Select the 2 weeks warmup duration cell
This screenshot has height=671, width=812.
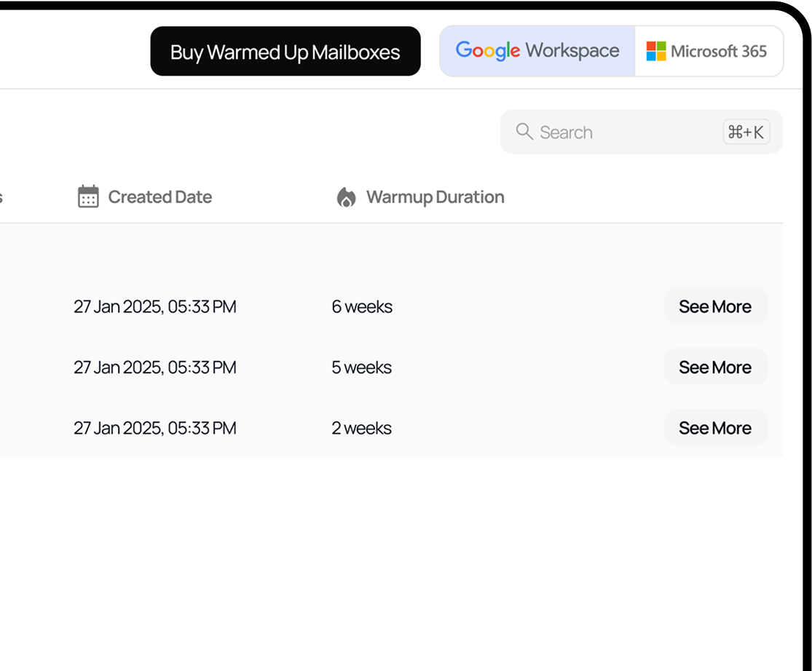[361, 429]
